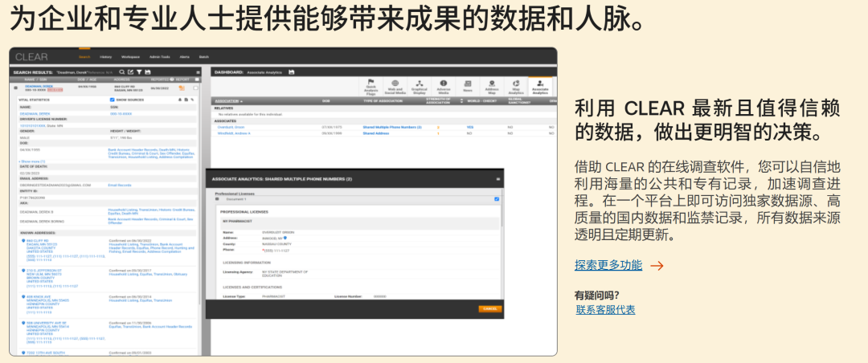Open the Admin Tools tab
The height and width of the screenshot is (363, 868).
coord(160,57)
